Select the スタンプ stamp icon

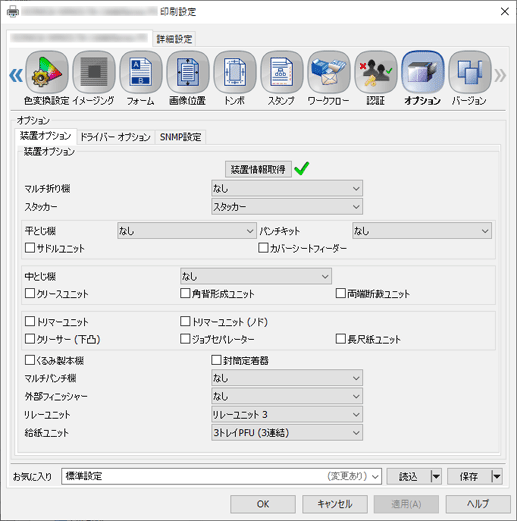pyautogui.click(x=282, y=72)
